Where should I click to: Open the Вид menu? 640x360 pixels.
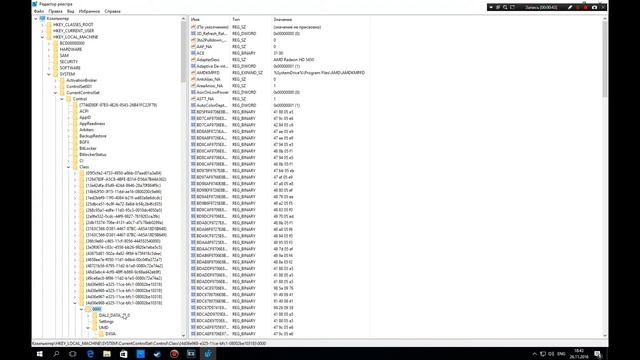click(71, 11)
